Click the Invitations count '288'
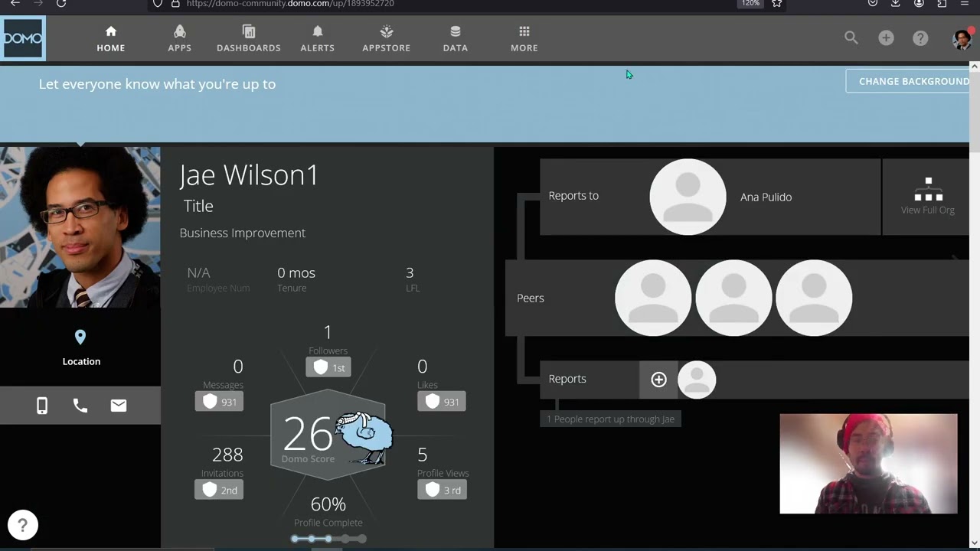980x551 pixels. pyautogui.click(x=227, y=455)
